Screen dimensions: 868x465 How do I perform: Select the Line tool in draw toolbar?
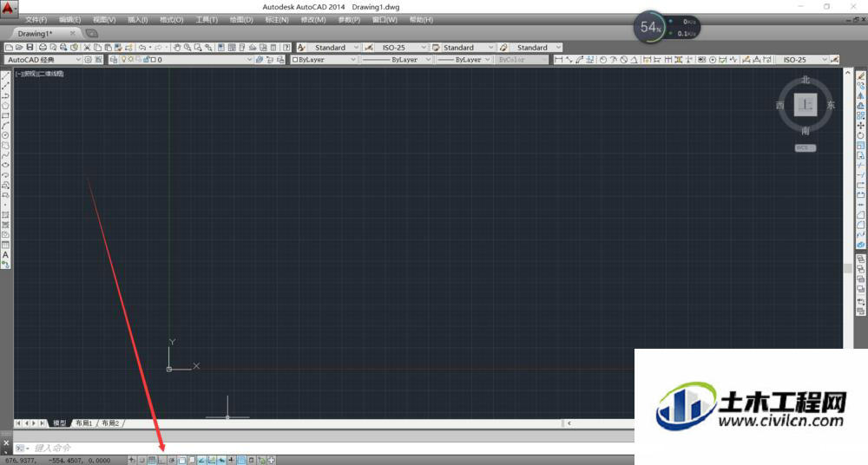pos(5,75)
